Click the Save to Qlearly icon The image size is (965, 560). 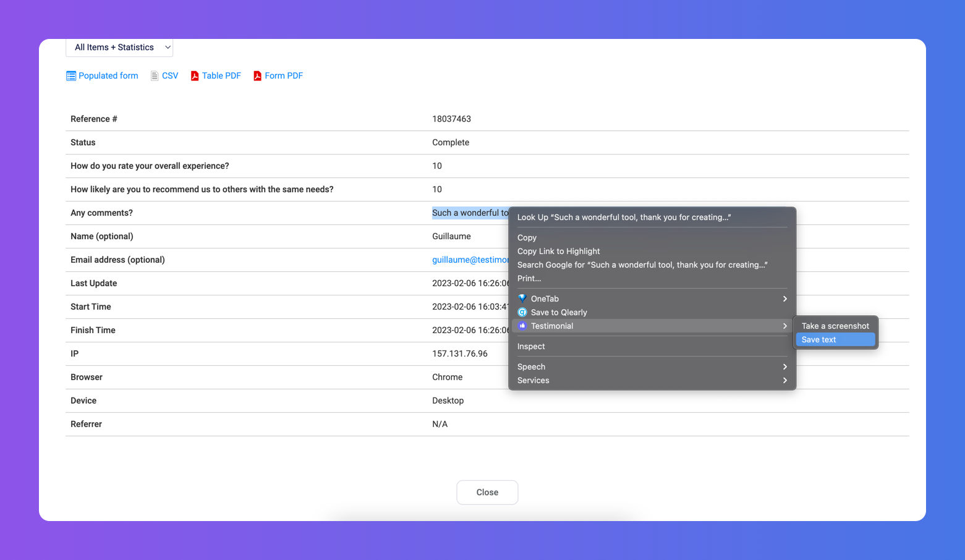pyautogui.click(x=522, y=312)
